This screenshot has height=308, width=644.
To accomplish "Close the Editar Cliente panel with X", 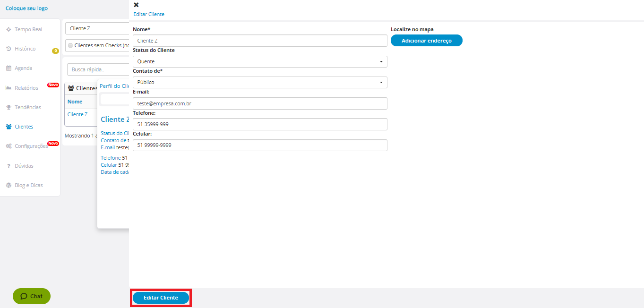I will click(137, 5).
